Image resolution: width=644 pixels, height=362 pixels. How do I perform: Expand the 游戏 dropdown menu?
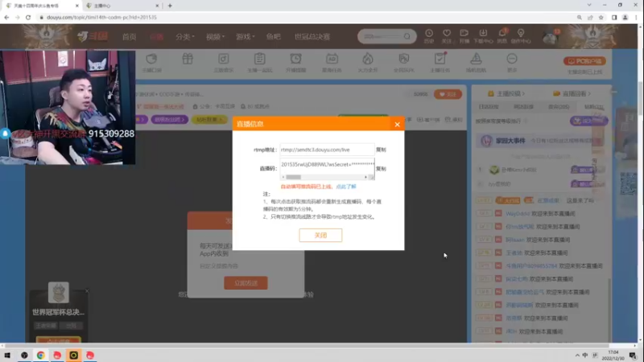[245, 36]
